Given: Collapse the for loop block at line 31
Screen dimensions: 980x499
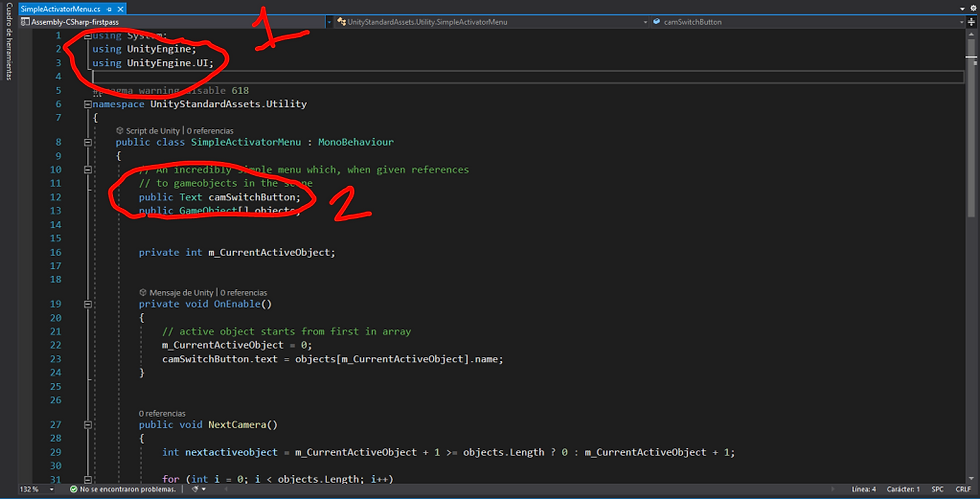Looking at the screenshot, I should [88, 480].
